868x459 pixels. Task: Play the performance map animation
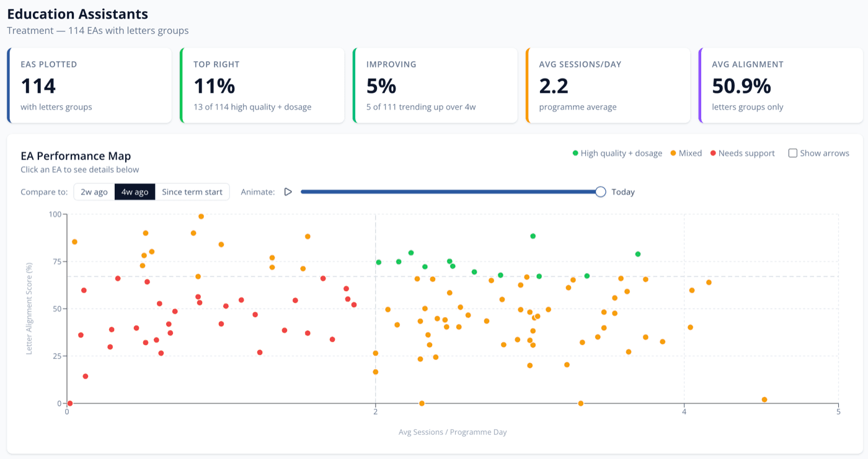(288, 192)
